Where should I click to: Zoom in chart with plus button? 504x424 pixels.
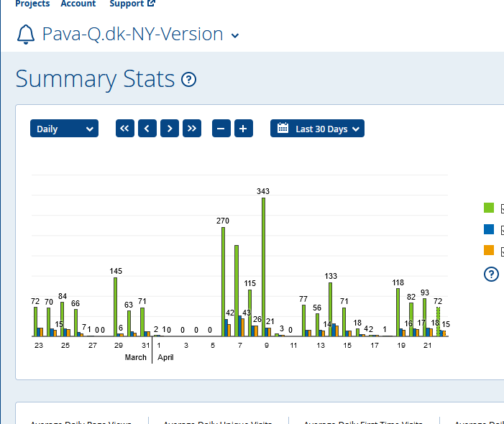pyautogui.click(x=244, y=129)
